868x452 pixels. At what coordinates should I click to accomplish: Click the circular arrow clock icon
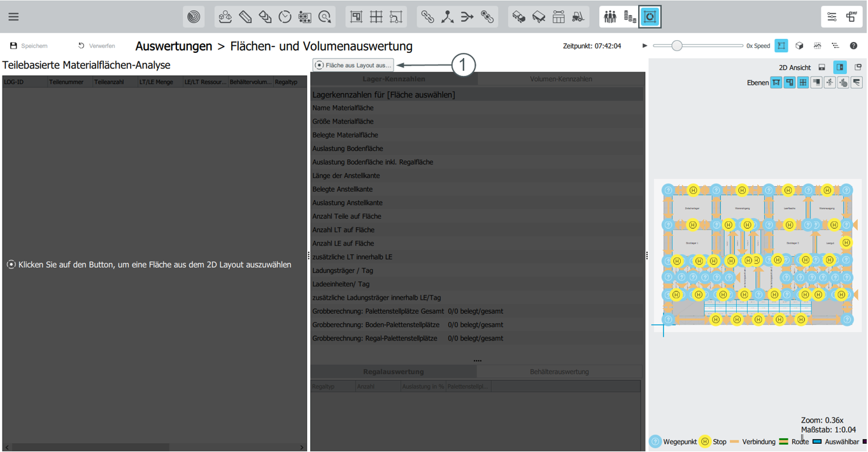(x=325, y=17)
